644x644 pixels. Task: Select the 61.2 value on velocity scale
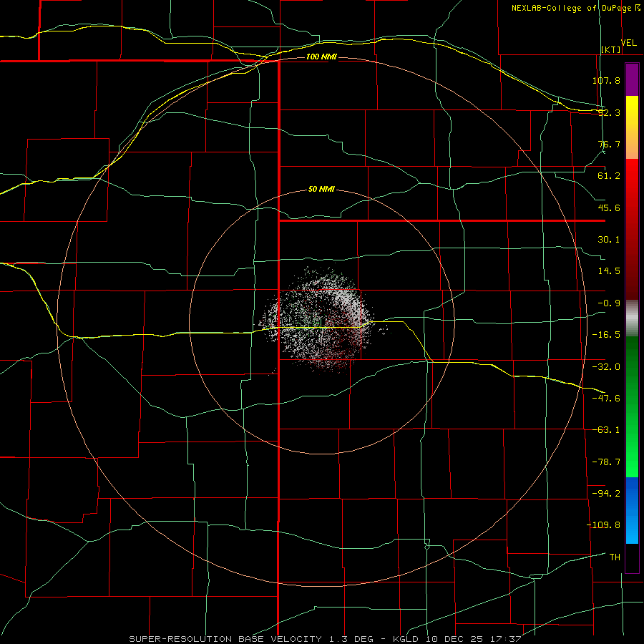609,176
